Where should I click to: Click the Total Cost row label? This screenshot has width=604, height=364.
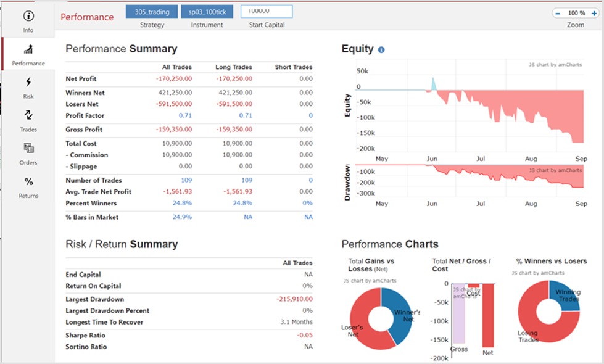pyautogui.click(x=81, y=143)
